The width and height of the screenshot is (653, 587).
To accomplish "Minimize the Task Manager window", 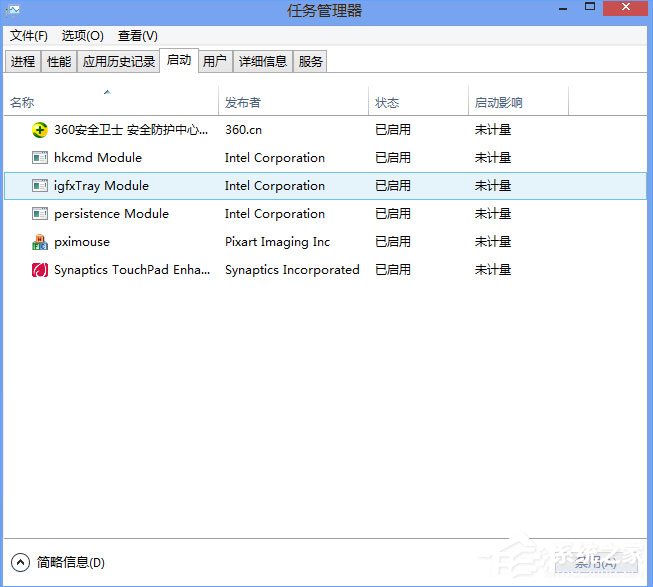I will 563,9.
